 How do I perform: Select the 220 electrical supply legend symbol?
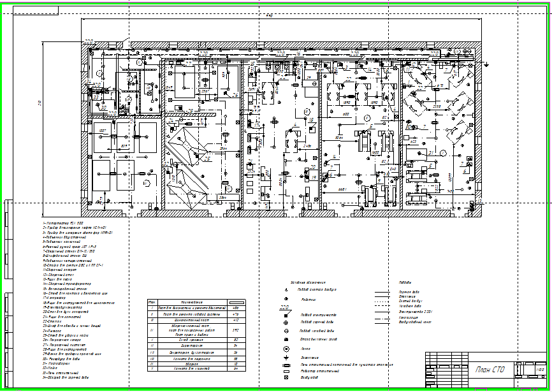point(286,314)
